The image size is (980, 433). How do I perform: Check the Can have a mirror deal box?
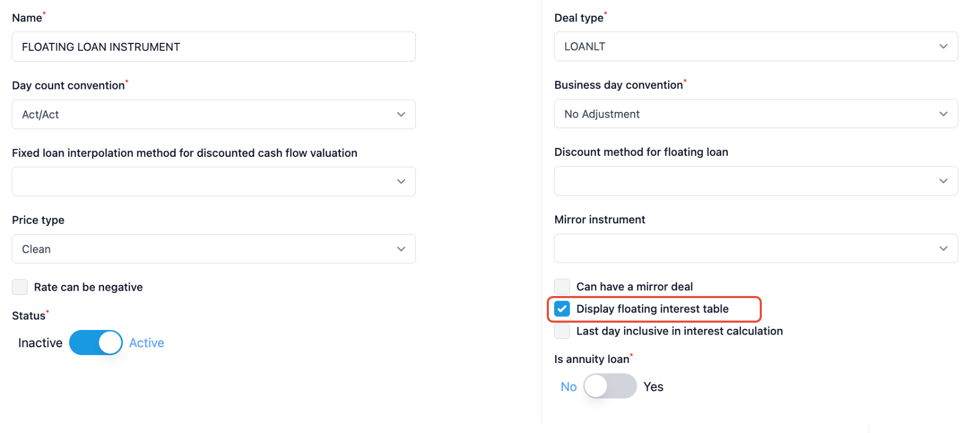562,287
